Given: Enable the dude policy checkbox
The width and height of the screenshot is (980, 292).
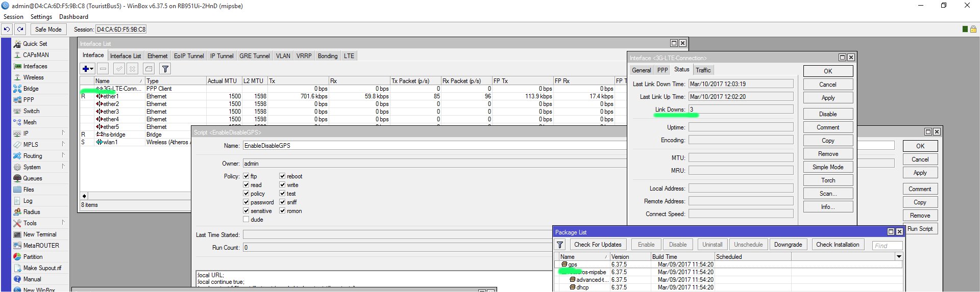Looking at the screenshot, I should [x=246, y=220].
